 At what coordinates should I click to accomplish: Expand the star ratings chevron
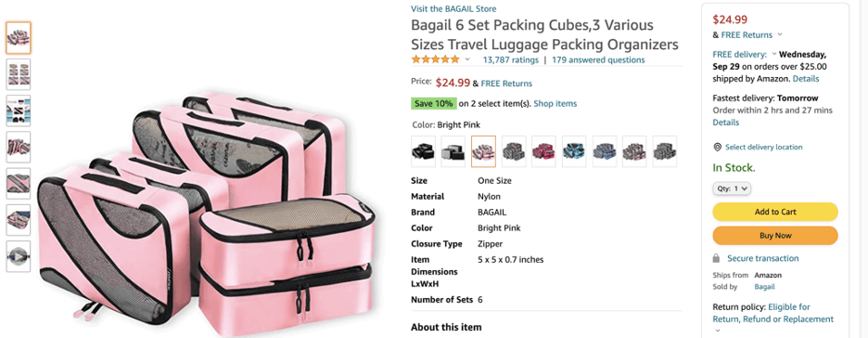click(x=467, y=59)
